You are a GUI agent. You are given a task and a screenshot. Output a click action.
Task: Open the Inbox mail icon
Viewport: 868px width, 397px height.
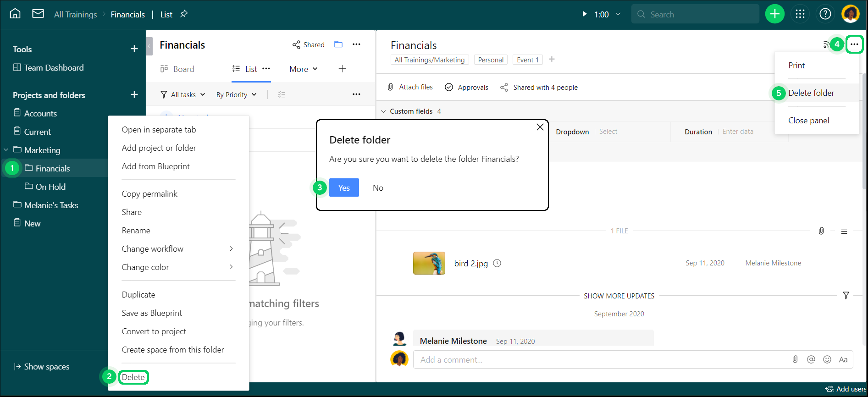click(38, 14)
